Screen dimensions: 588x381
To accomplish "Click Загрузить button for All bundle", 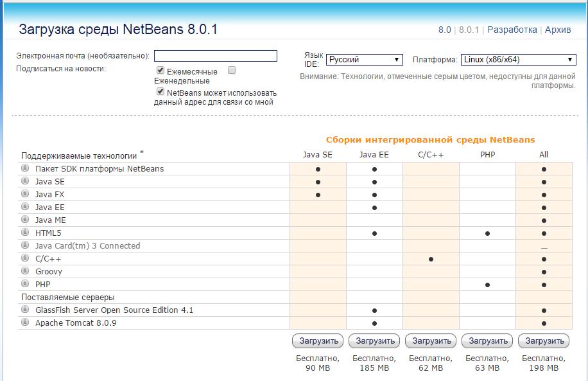I will (x=544, y=341).
